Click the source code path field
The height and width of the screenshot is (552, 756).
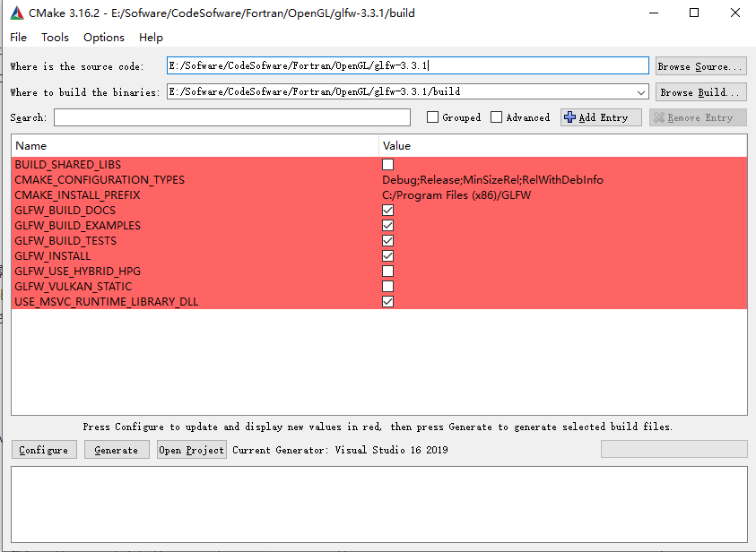[408, 65]
